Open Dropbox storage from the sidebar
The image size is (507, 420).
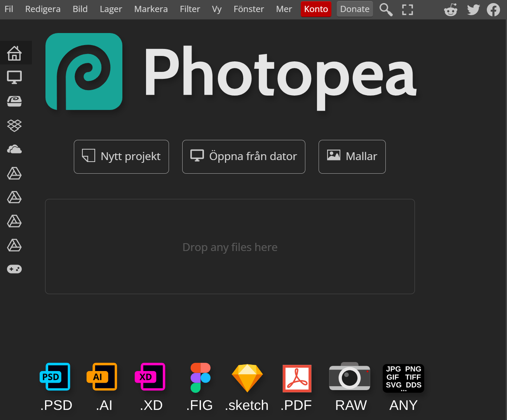click(14, 125)
